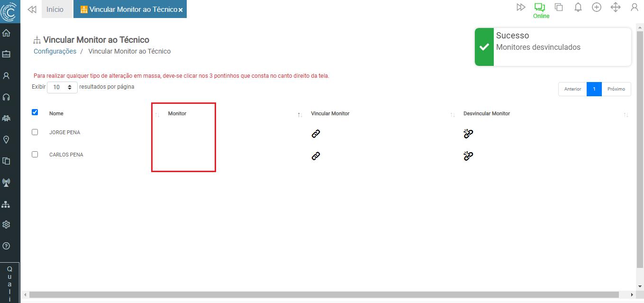This screenshot has width=644, height=303.
Task: Open the results per page dropdown
Action: click(62, 87)
